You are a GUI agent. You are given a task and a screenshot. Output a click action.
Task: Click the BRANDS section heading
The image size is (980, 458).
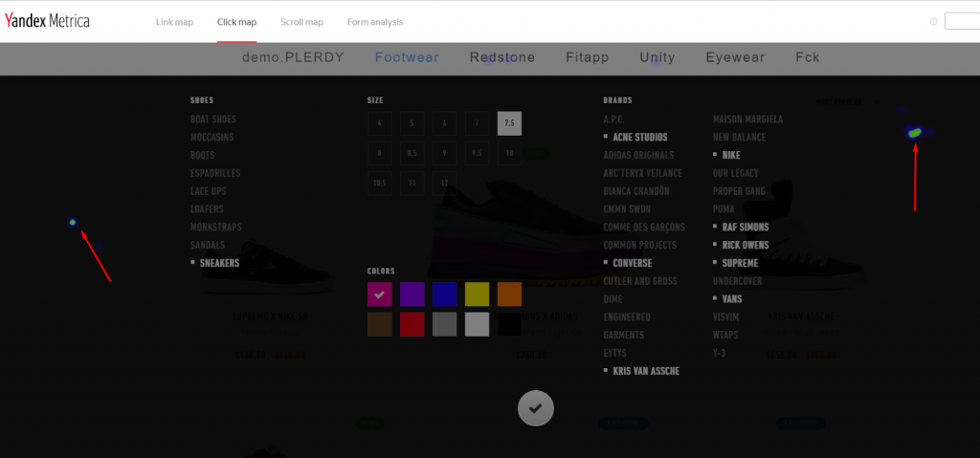click(617, 100)
